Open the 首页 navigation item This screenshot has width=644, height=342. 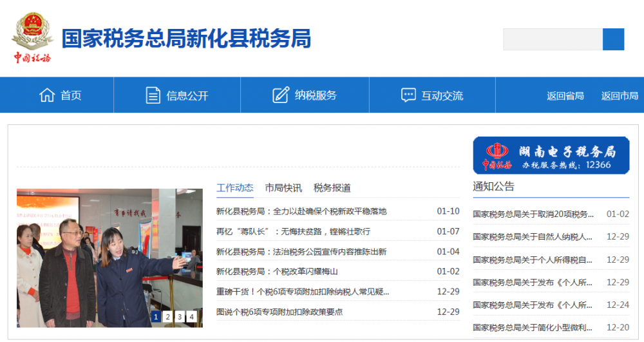click(71, 95)
